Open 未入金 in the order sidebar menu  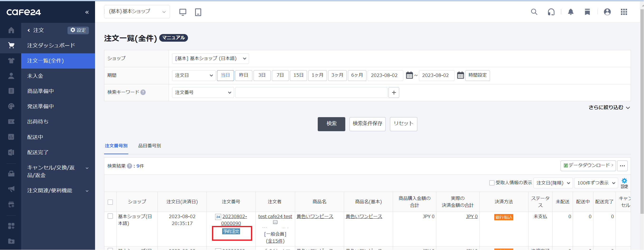coord(35,76)
